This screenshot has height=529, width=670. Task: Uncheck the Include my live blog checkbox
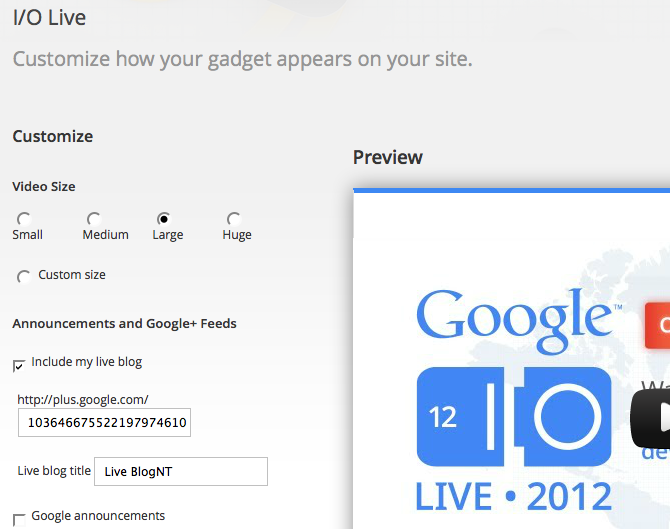pos(19,365)
